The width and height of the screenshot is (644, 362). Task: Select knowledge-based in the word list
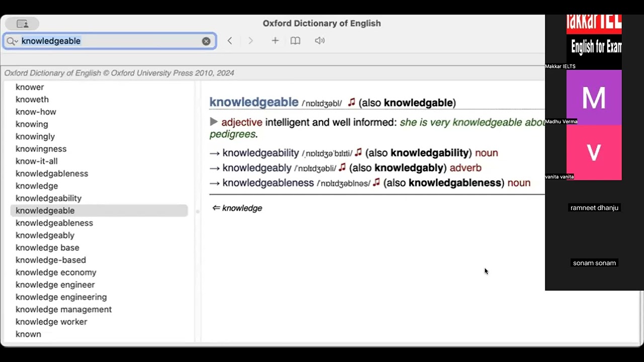pyautogui.click(x=51, y=260)
